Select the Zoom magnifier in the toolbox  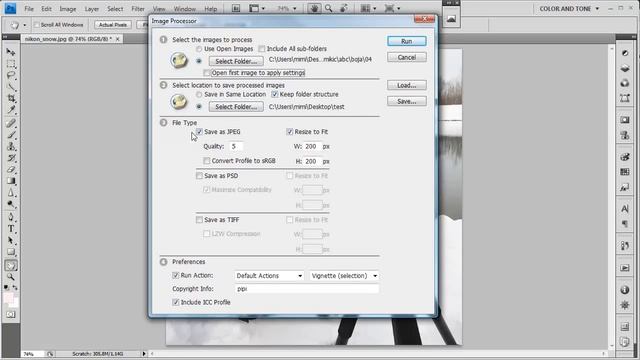[x=11, y=277]
